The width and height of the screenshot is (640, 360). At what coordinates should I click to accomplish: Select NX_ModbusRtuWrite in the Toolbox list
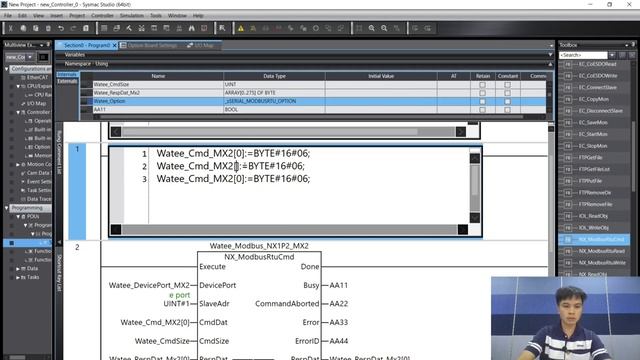601,262
